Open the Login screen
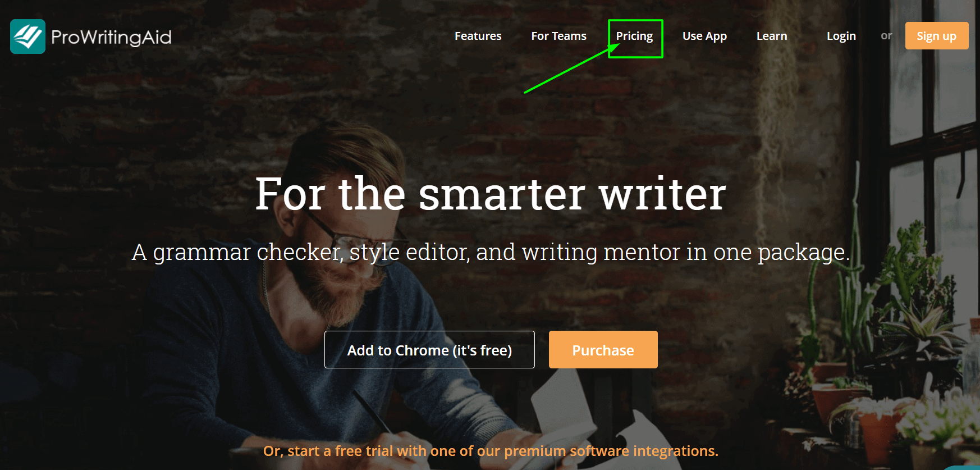 tap(841, 36)
